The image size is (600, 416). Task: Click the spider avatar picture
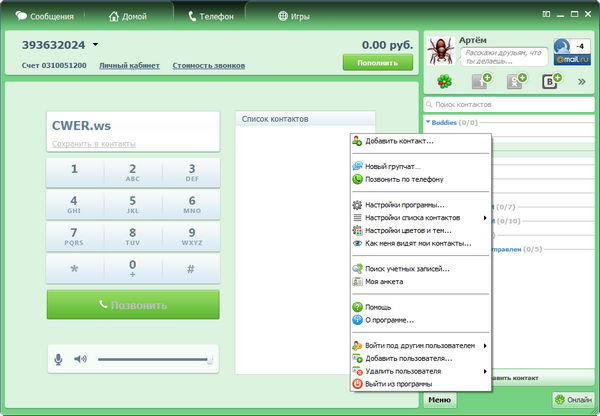click(x=441, y=51)
